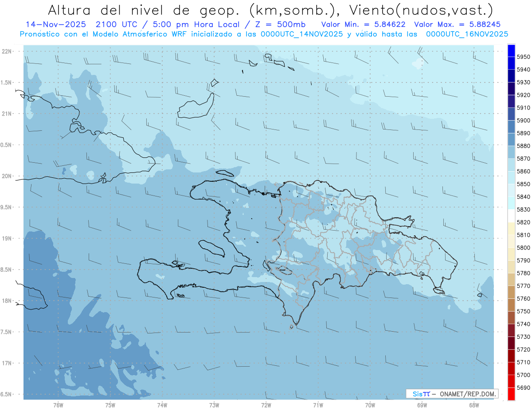Click the '5820' colorbar value

coord(524,223)
